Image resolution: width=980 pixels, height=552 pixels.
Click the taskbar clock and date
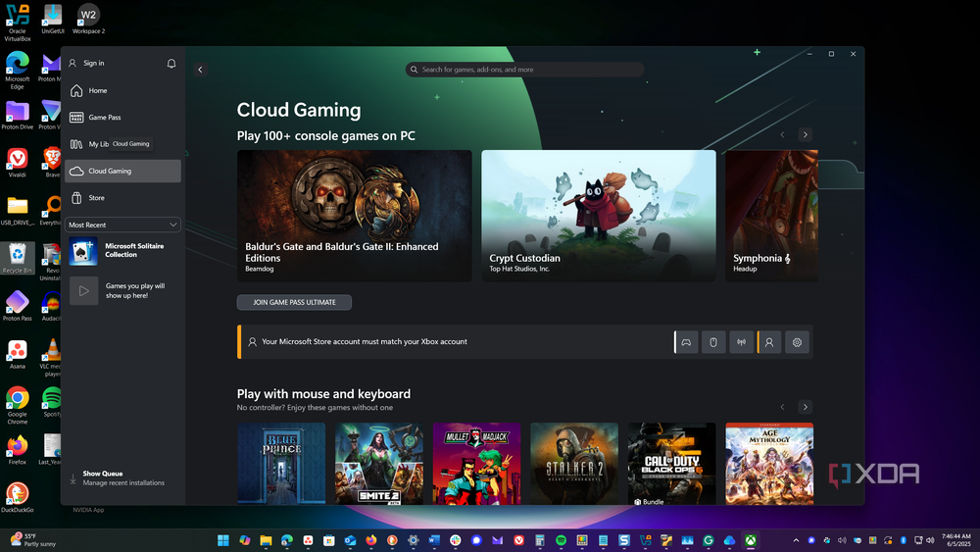956,540
